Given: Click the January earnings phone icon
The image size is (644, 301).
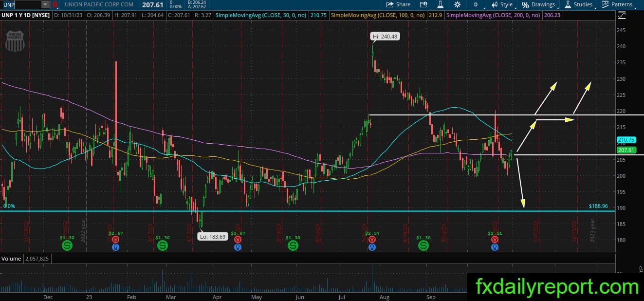Looking at the screenshot, I should [x=115, y=239].
